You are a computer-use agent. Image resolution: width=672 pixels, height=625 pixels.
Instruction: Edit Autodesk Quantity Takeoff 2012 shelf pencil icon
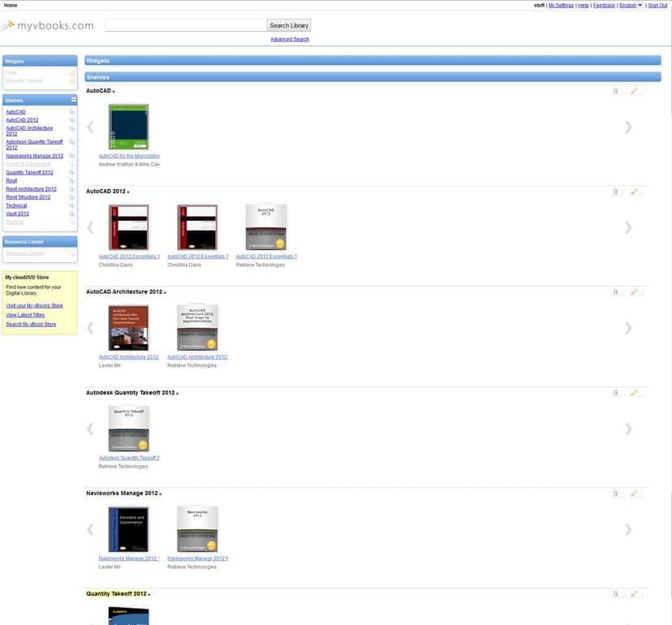(634, 393)
